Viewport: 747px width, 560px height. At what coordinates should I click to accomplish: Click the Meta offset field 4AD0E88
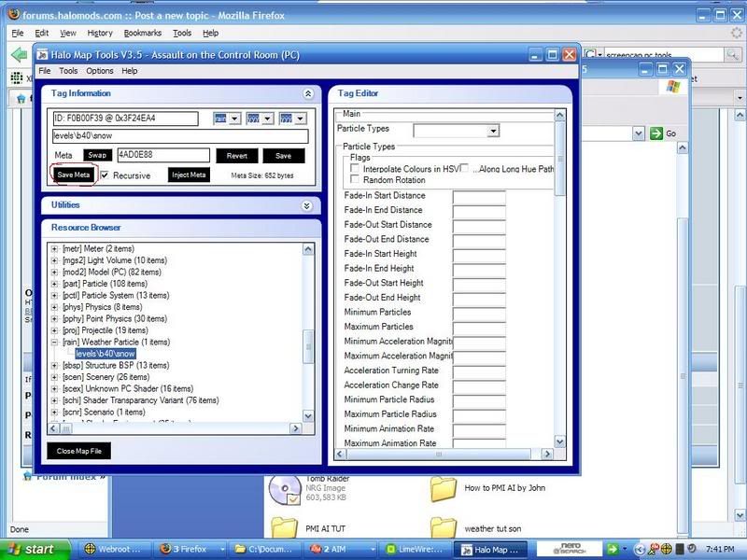pos(163,155)
